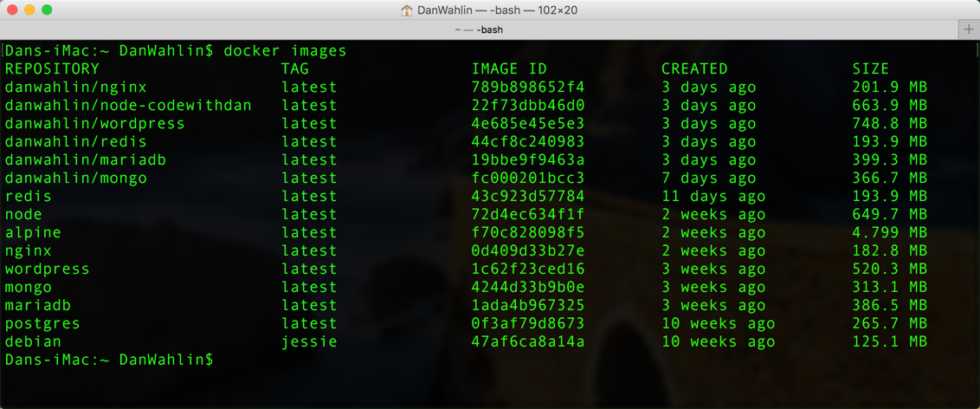980x409 pixels.
Task: Click the 366.7 MB size value
Action: [x=890, y=179]
